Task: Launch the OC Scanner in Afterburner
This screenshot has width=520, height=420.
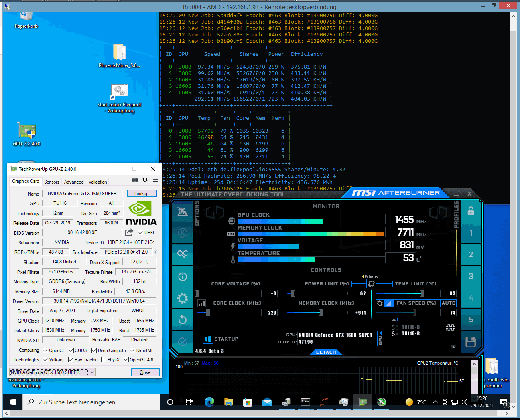Action: [183, 254]
